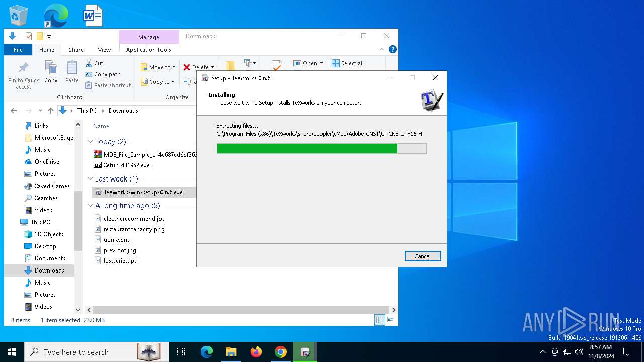This screenshot has width=644, height=362.
Task: Open Recycle Bin desktop icon
Action: click(19, 16)
